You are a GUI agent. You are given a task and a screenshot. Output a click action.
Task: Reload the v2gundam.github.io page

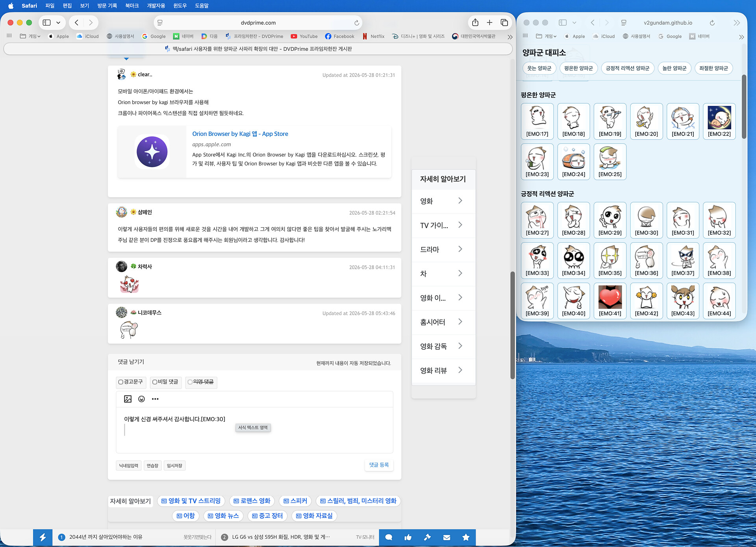pos(712,23)
